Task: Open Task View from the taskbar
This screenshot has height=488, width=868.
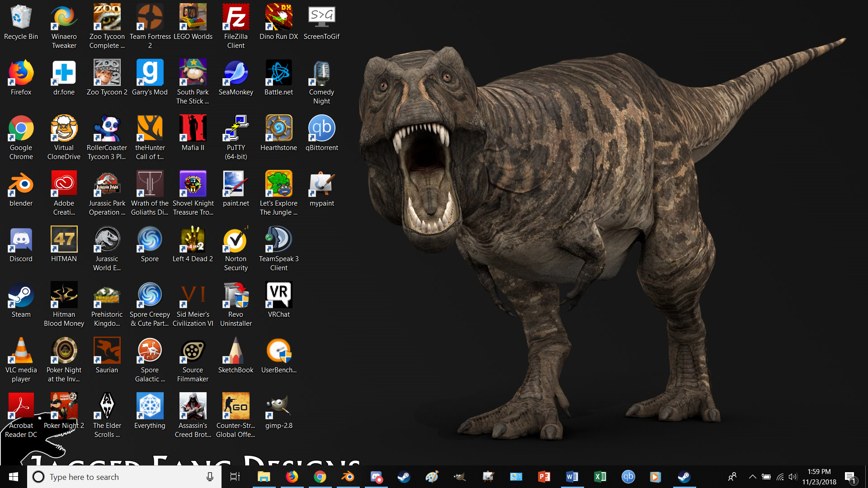Action: point(235,477)
